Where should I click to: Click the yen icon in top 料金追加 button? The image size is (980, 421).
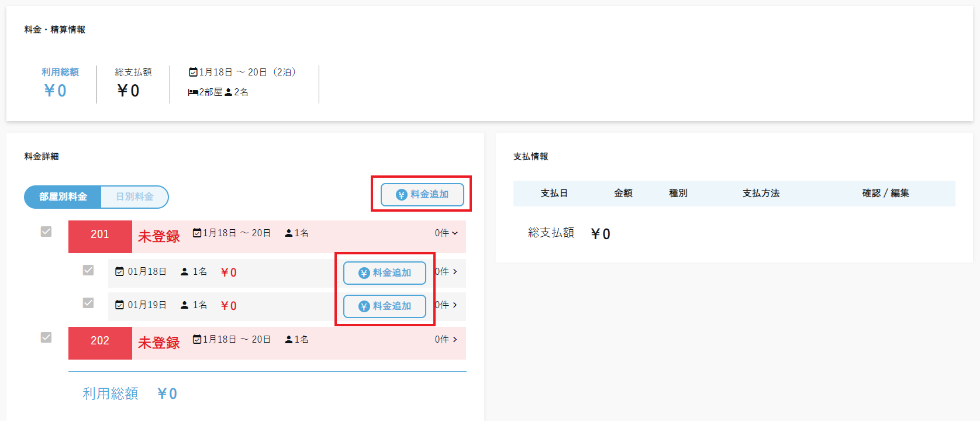(x=401, y=195)
